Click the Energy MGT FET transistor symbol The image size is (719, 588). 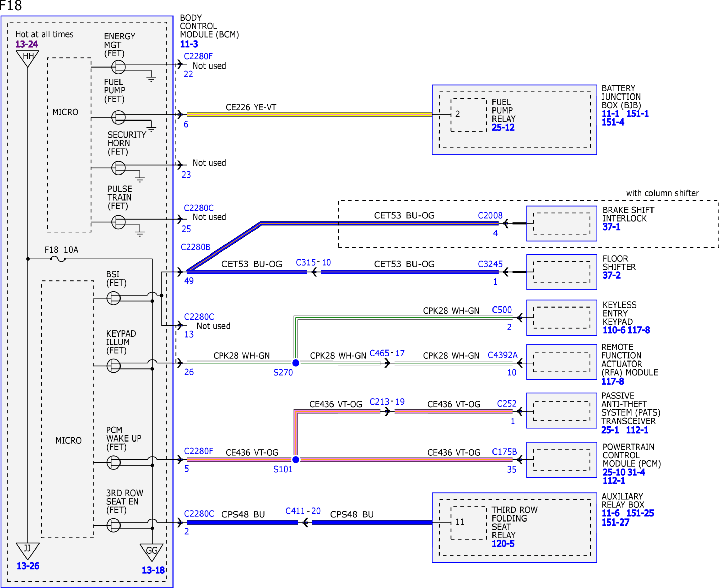pos(118,67)
